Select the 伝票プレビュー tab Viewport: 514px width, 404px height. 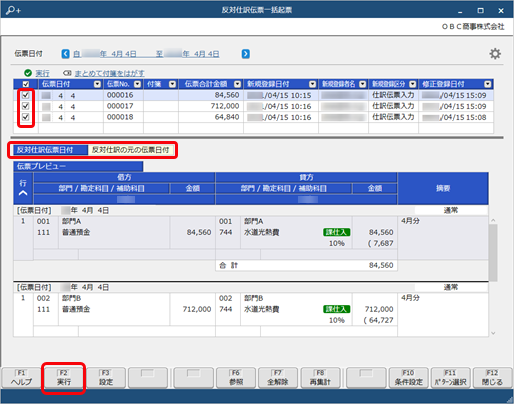pos(78,166)
